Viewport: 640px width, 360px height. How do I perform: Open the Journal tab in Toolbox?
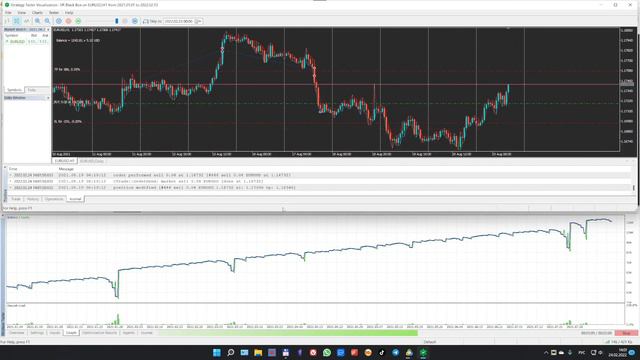tap(75, 199)
